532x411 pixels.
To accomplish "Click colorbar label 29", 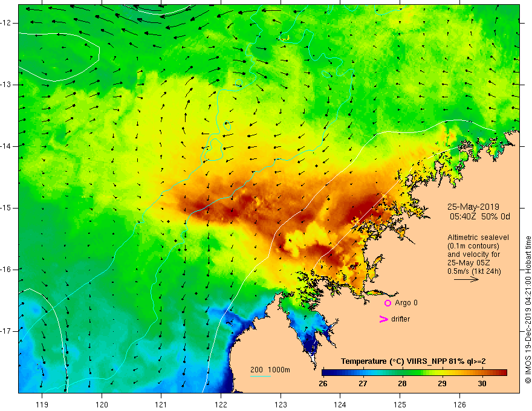I will coord(442,384).
